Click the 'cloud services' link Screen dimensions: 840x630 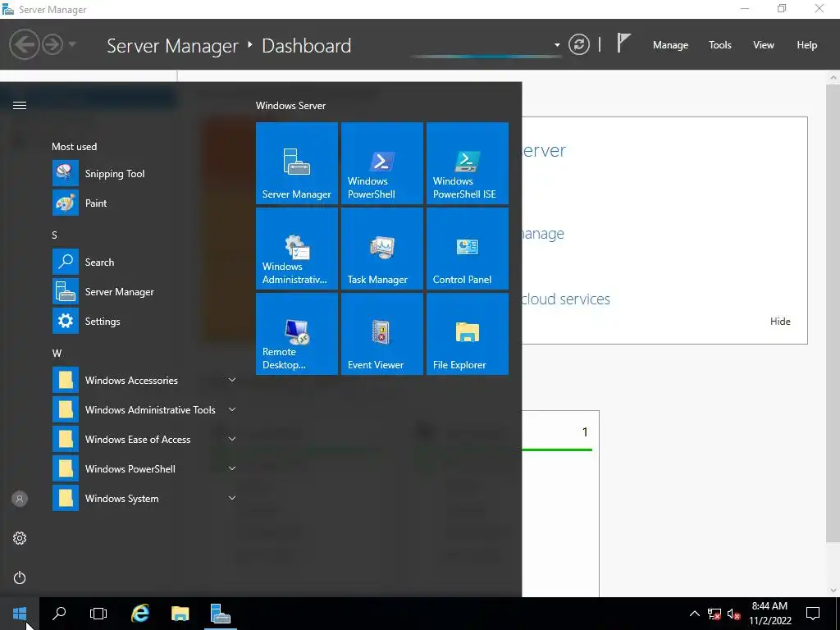(x=566, y=299)
